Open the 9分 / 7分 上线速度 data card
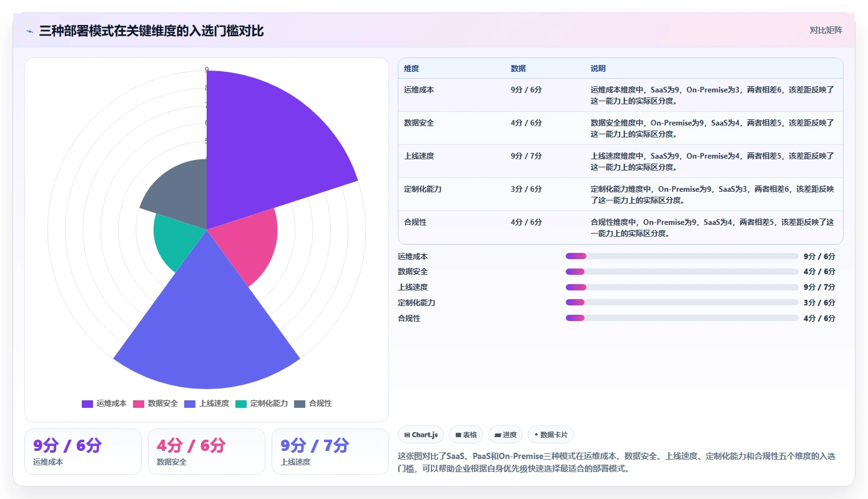 [330, 452]
